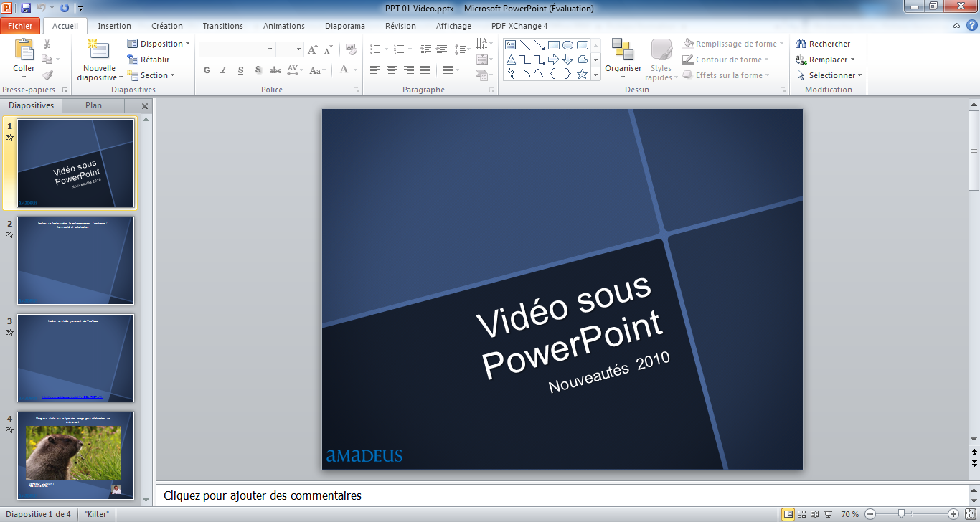The image size is (980, 522).
Task: Open the font size dropdown
Action: (298, 49)
